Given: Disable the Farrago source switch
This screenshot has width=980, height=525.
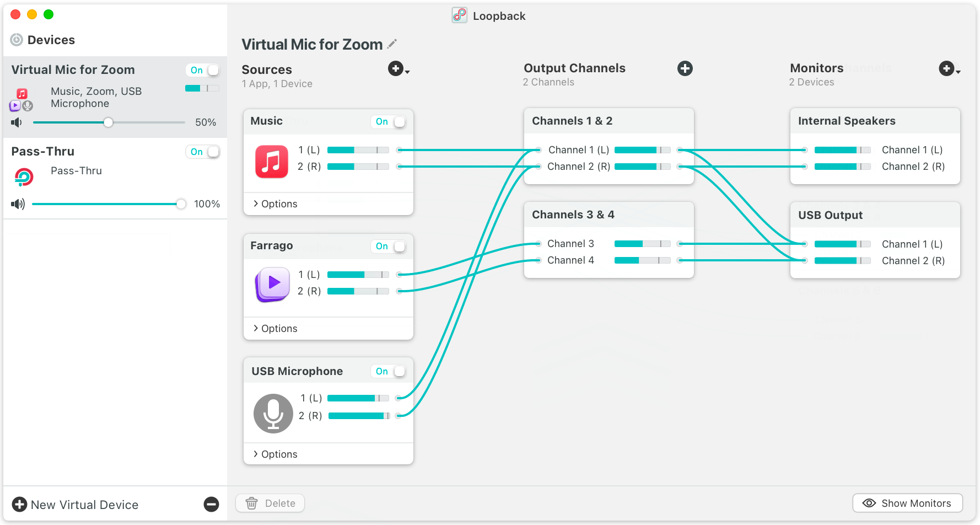Looking at the screenshot, I should (389, 246).
